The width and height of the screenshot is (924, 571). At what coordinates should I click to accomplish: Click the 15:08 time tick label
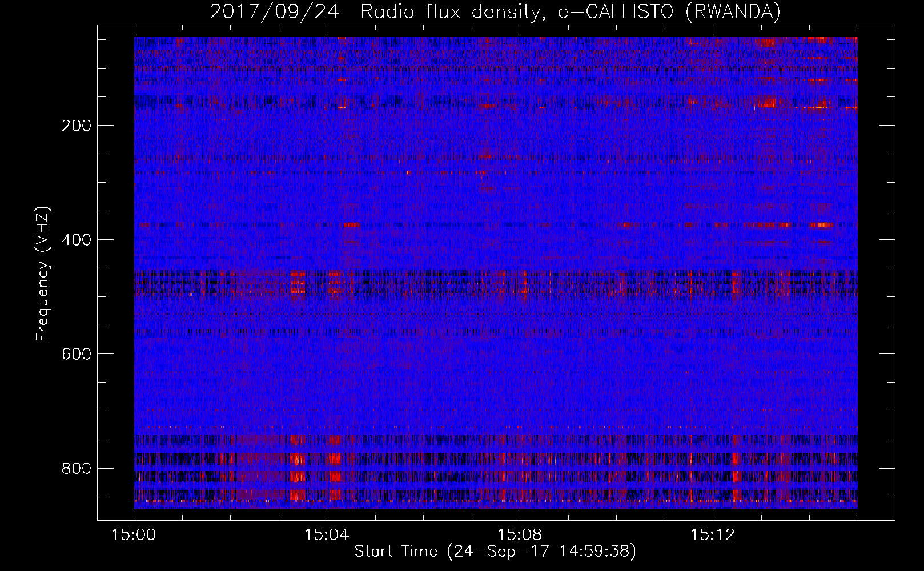[x=520, y=535]
